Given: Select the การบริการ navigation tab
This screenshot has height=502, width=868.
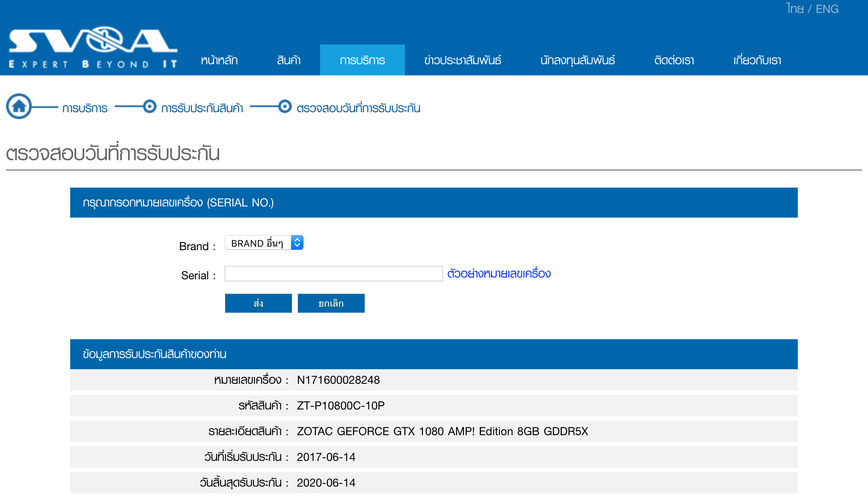Looking at the screenshot, I should tap(362, 60).
